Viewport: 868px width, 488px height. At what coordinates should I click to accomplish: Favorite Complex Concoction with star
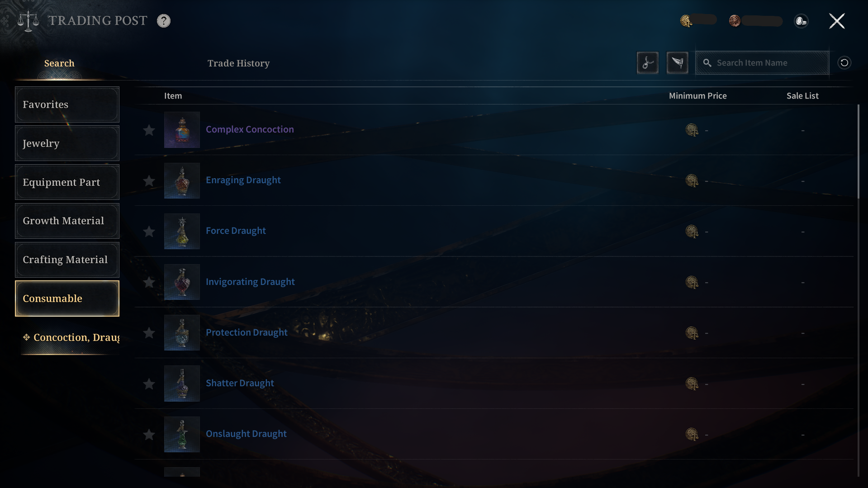149,130
